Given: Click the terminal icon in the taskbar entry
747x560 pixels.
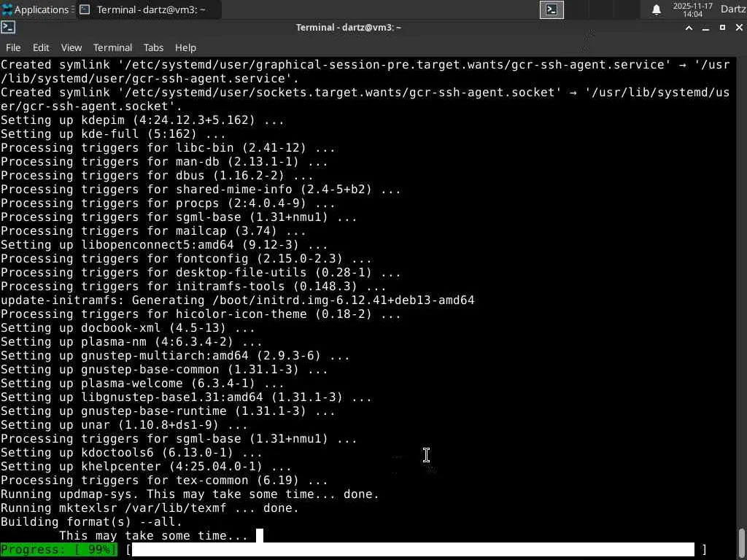Looking at the screenshot, I should [x=85, y=9].
